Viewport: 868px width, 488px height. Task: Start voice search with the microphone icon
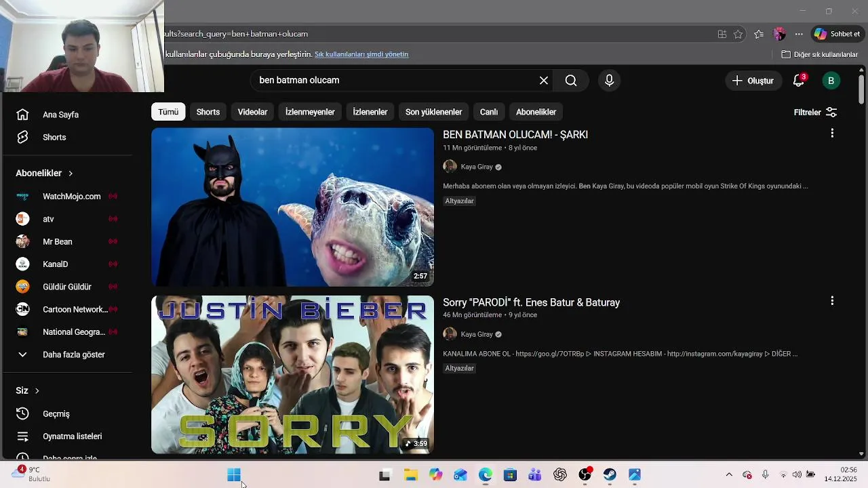[x=609, y=81]
